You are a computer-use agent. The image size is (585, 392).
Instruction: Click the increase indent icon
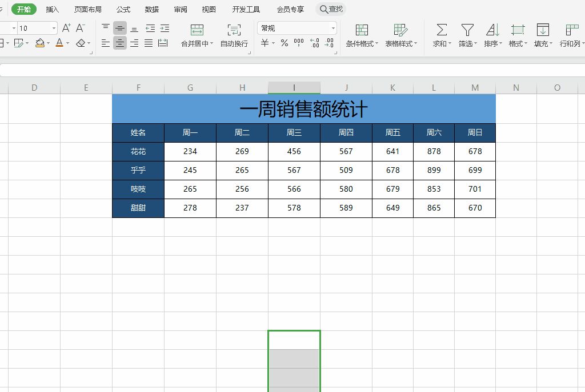pos(165,28)
